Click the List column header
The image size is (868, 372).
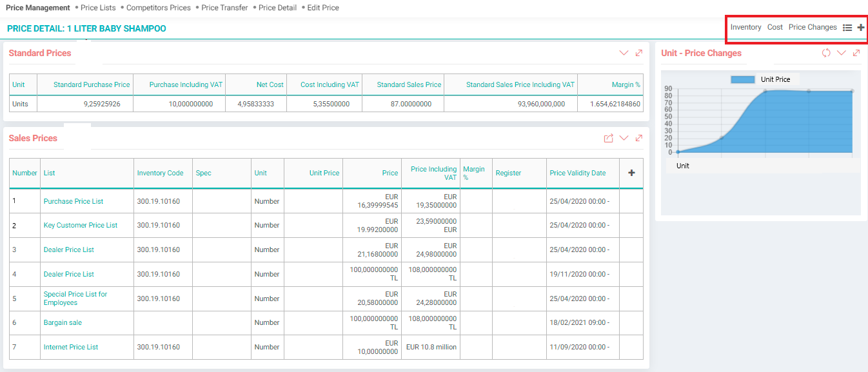coord(49,173)
